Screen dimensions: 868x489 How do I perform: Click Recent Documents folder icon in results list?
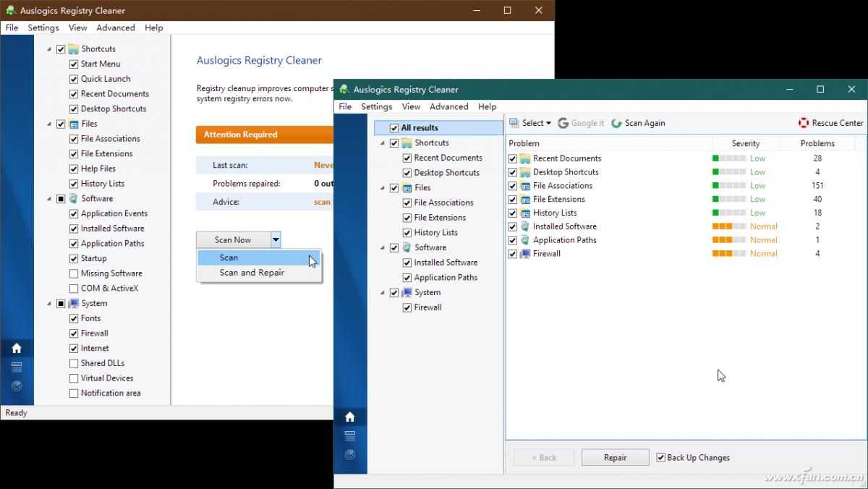pos(525,158)
